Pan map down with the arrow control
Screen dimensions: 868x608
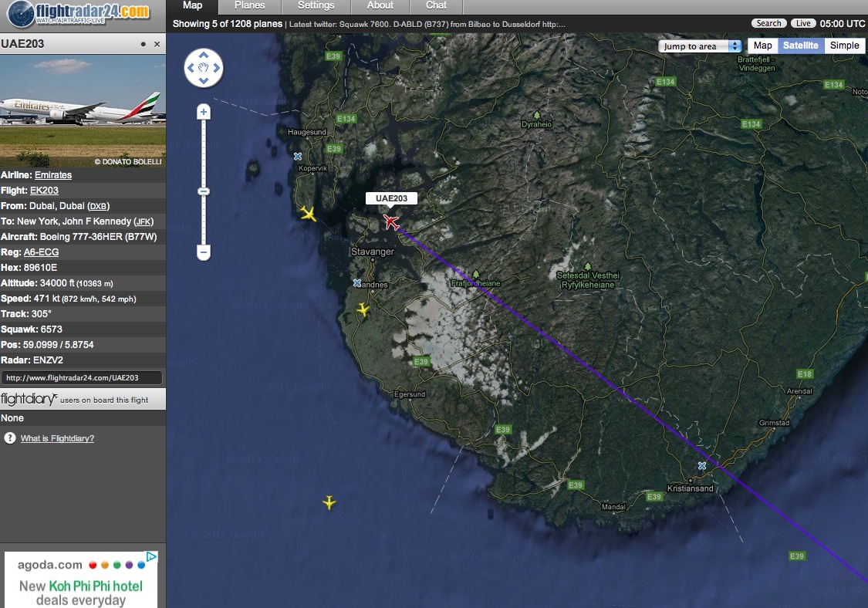click(x=204, y=81)
